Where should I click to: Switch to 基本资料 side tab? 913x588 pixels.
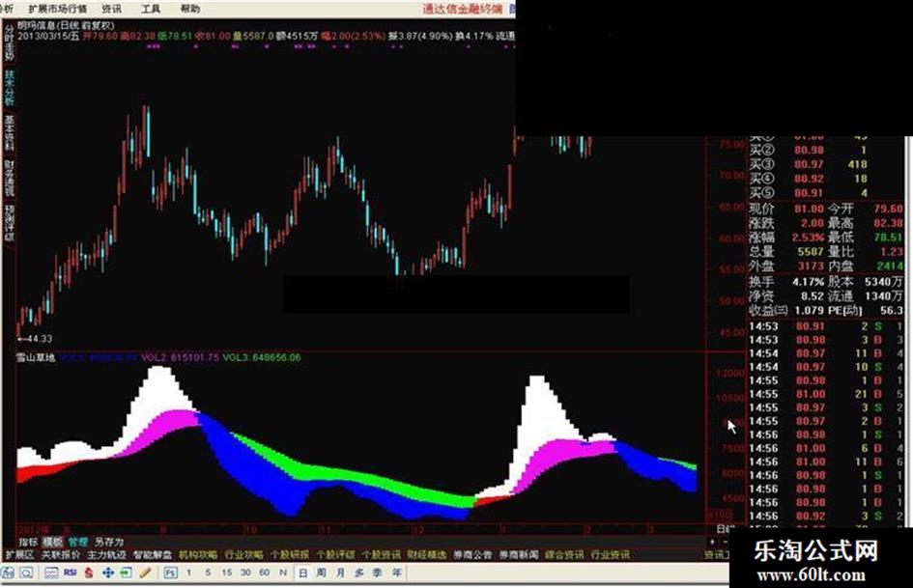point(10,132)
